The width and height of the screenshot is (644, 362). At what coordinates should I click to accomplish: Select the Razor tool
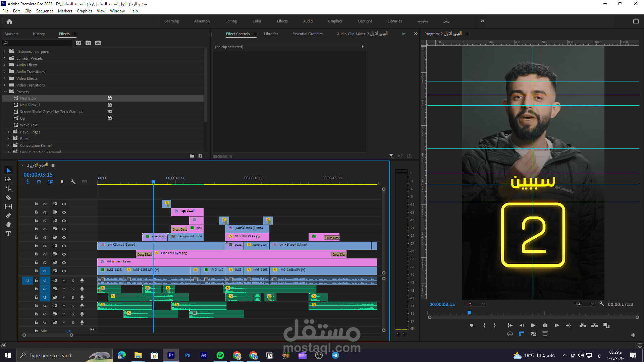pyautogui.click(x=8, y=198)
